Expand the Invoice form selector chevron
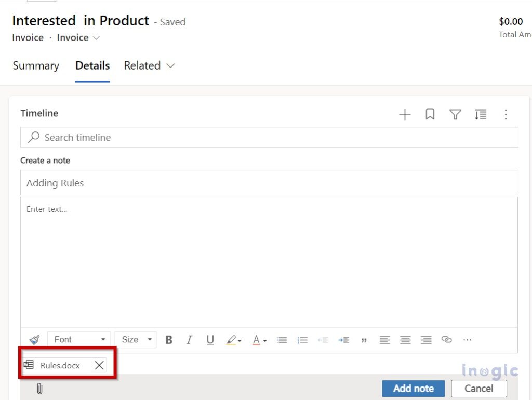This screenshot has width=532, height=400. point(96,38)
